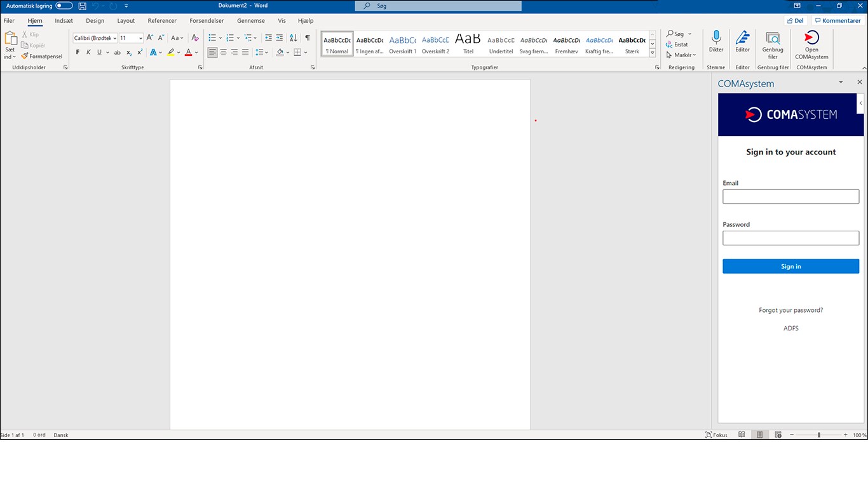Image resolution: width=868 pixels, height=488 pixels.
Task: Increase paragraph indent
Action: pyautogui.click(x=280, y=37)
